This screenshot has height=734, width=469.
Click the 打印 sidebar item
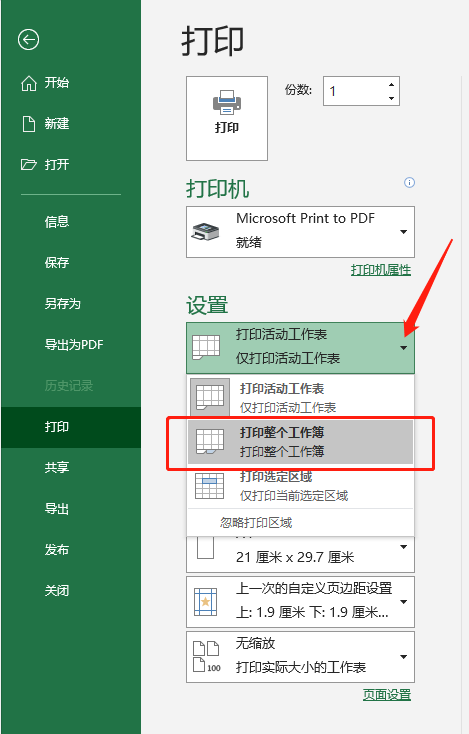tap(71, 427)
